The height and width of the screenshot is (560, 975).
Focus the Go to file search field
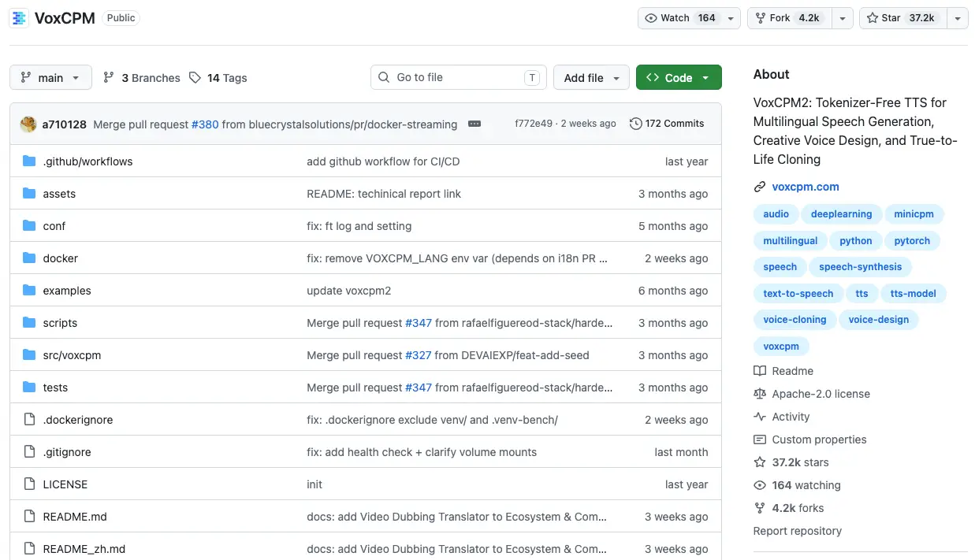(x=459, y=77)
